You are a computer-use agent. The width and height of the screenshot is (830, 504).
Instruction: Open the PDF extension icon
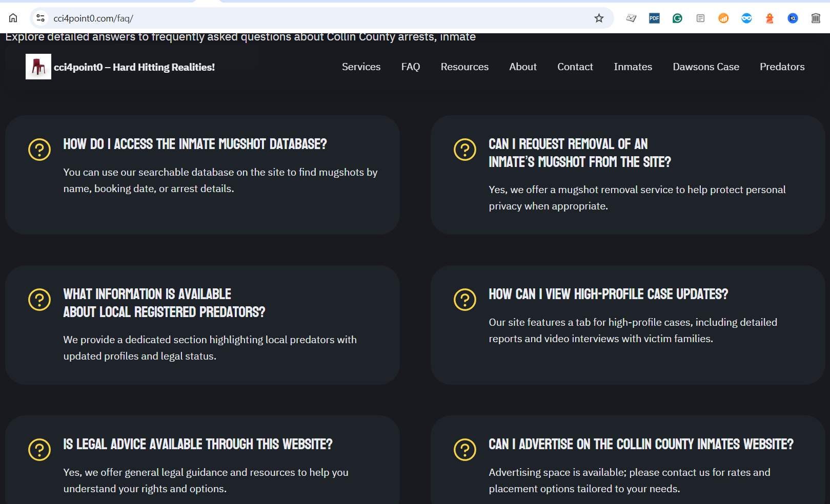(x=654, y=18)
